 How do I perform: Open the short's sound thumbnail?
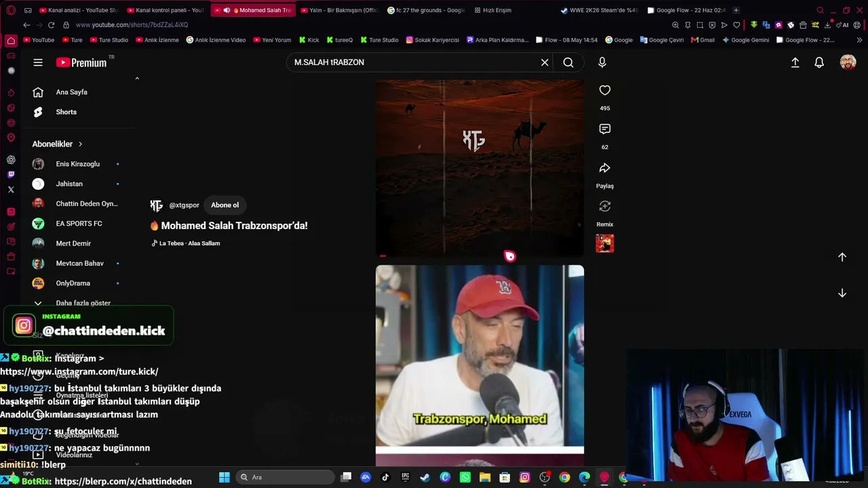point(605,243)
